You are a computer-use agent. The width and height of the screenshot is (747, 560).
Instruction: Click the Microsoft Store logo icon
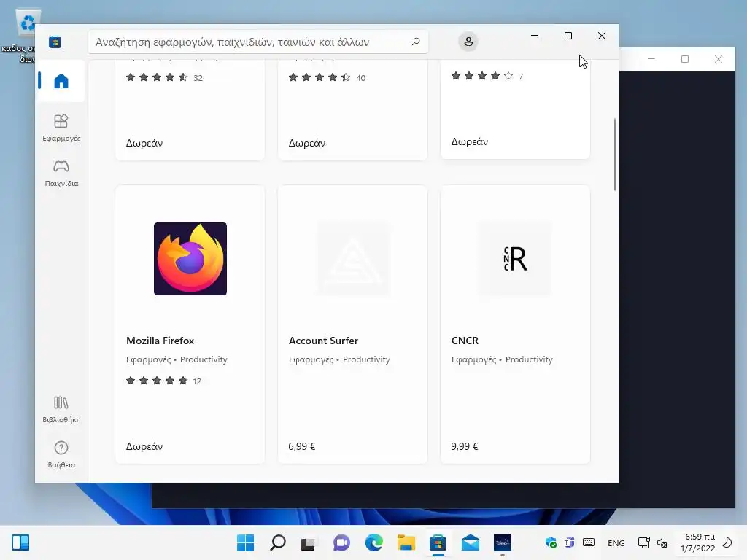[55, 42]
